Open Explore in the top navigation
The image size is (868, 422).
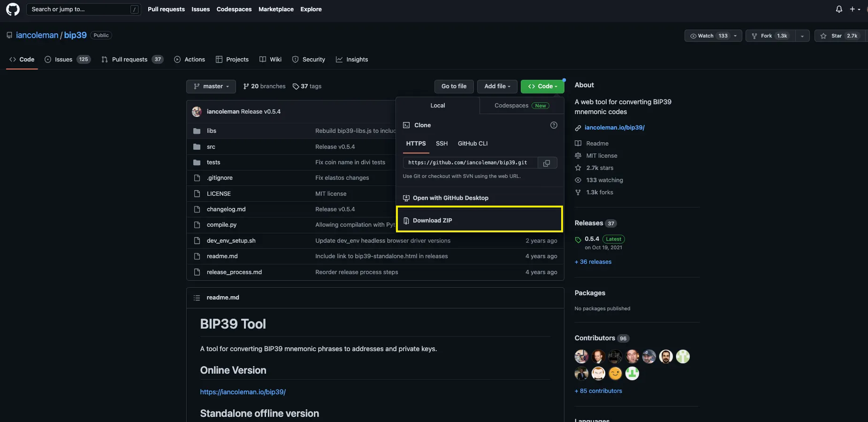click(x=311, y=9)
